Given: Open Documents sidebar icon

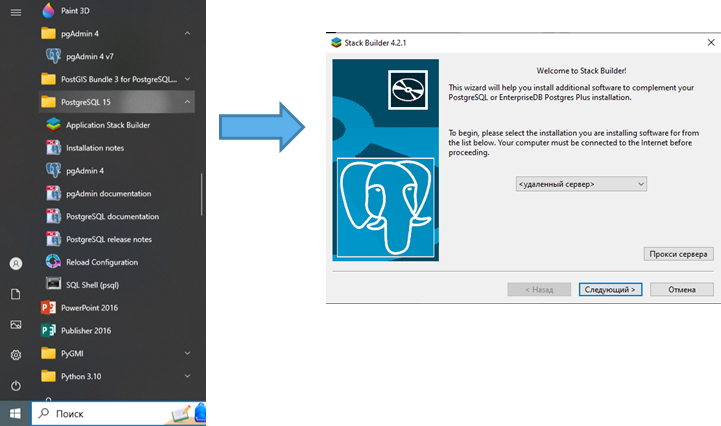Looking at the screenshot, I should pos(16,294).
